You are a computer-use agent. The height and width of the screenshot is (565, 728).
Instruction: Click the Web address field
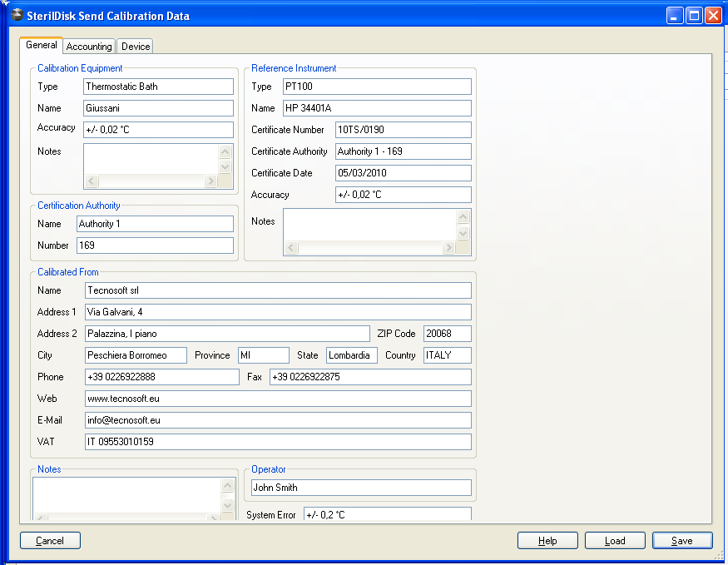point(278,399)
